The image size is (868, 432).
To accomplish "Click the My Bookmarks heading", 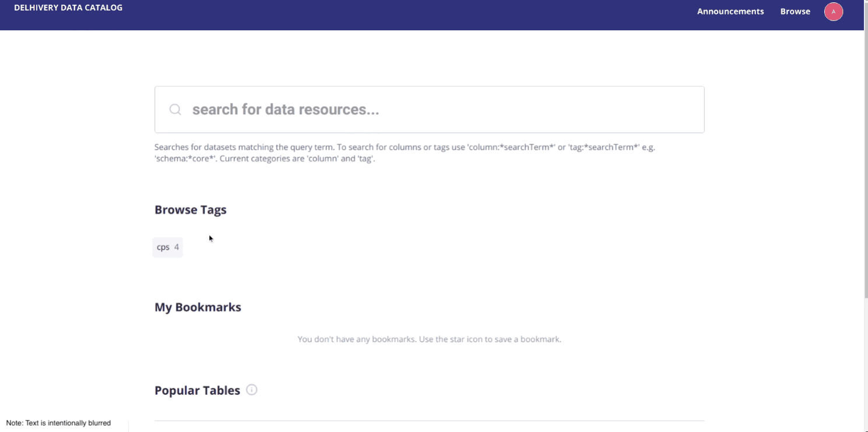I will click(x=198, y=307).
